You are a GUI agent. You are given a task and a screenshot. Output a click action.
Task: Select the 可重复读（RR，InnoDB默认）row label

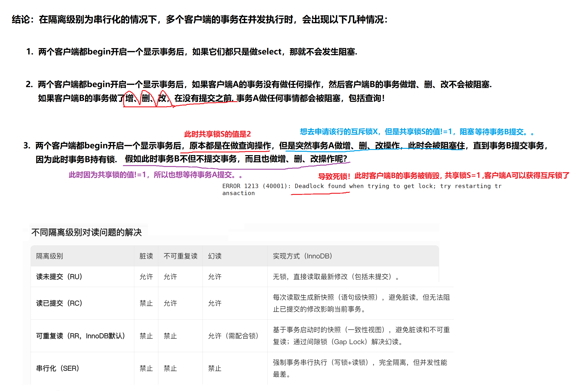tap(80, 336)
